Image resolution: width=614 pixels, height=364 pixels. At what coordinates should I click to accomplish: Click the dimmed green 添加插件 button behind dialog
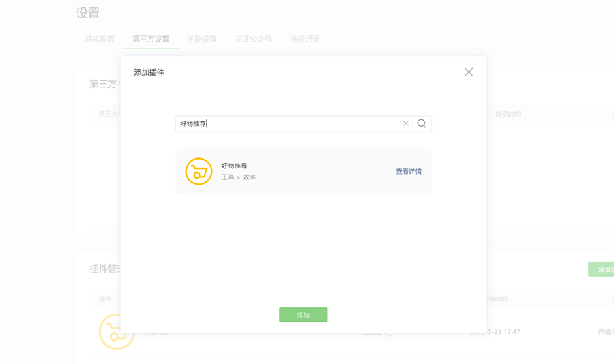(x=601, y=269)
